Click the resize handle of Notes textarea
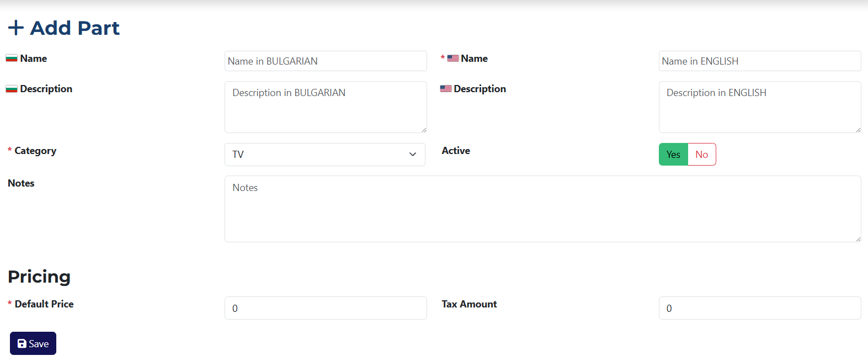The image size is (868, 361). (x=858, y=238)
